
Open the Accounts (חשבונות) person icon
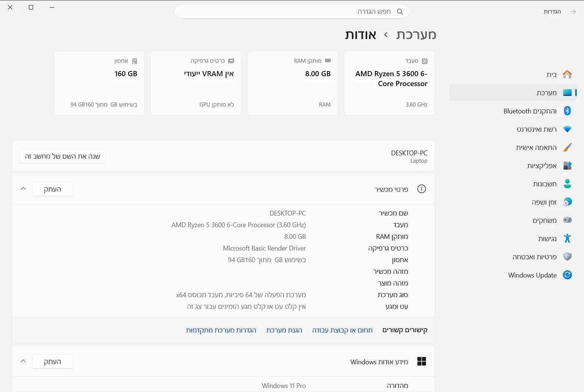point(567,184)
